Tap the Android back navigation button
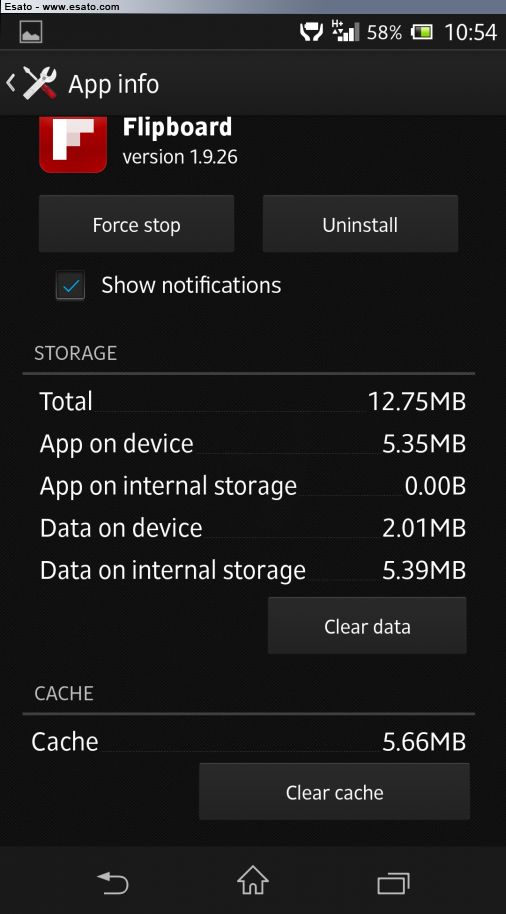 (113, 882)
